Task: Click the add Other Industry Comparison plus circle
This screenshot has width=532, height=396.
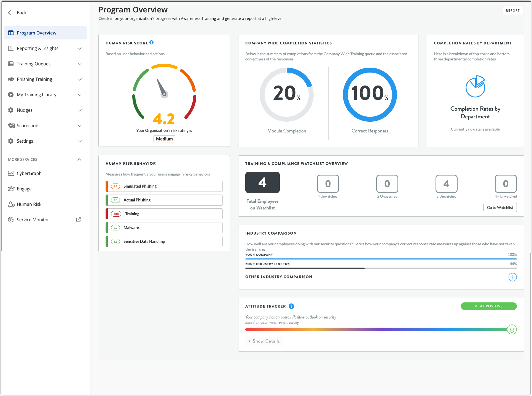Action: point(512,277)
